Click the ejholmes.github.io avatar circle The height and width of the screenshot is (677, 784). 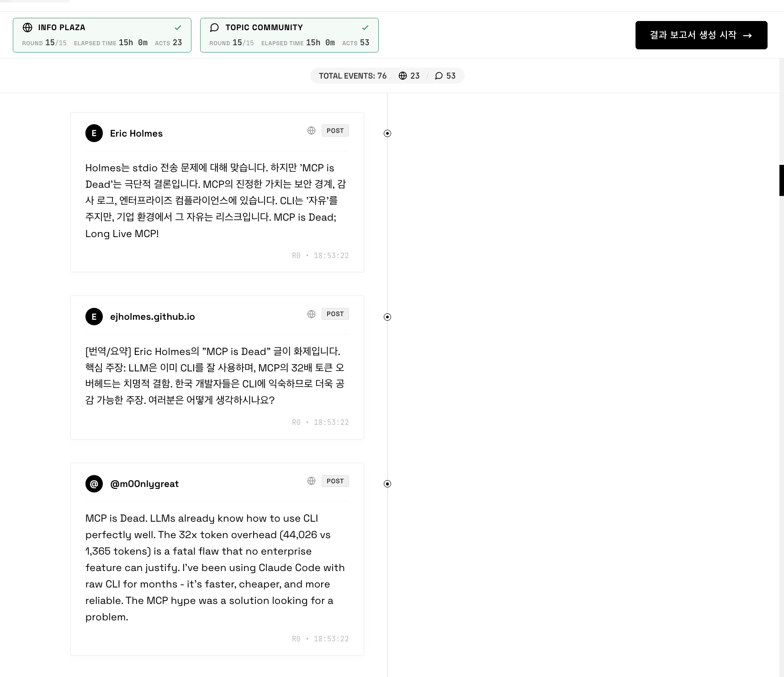(x=94, y=317)
